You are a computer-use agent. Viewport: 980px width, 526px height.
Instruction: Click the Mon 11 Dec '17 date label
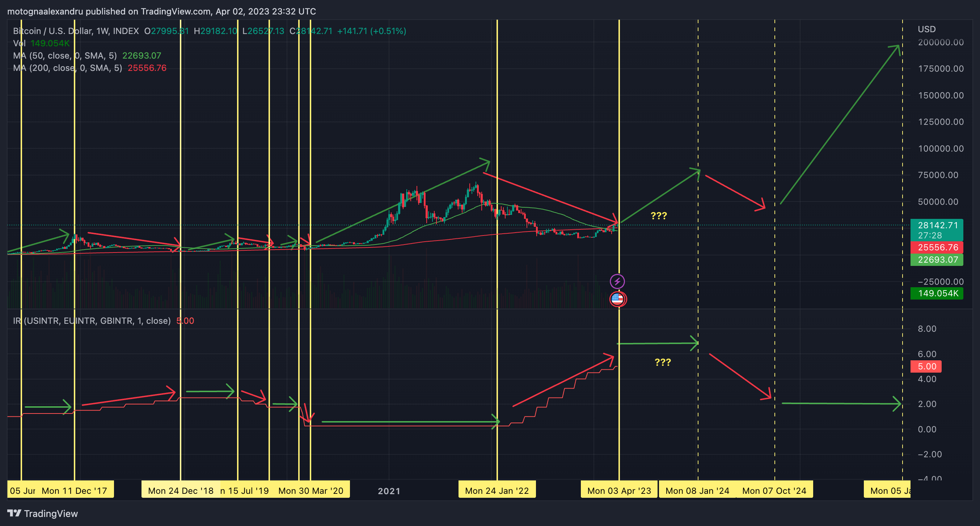point(75,491)
